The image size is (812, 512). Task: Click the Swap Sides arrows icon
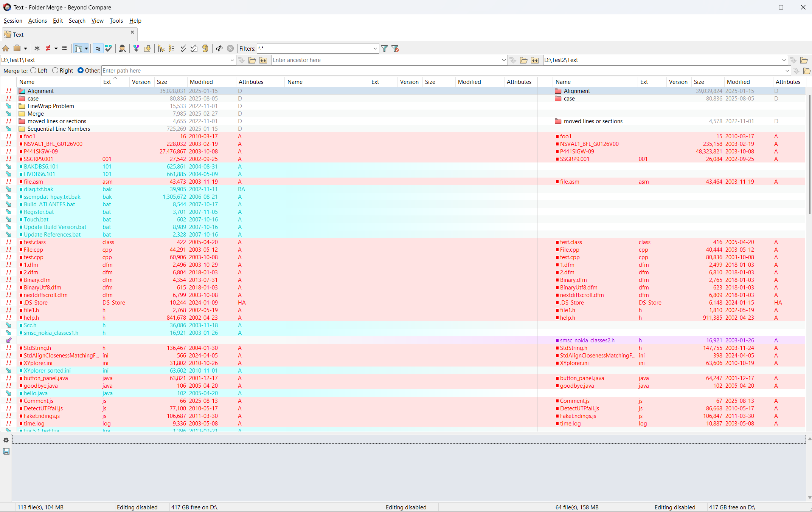219,48
